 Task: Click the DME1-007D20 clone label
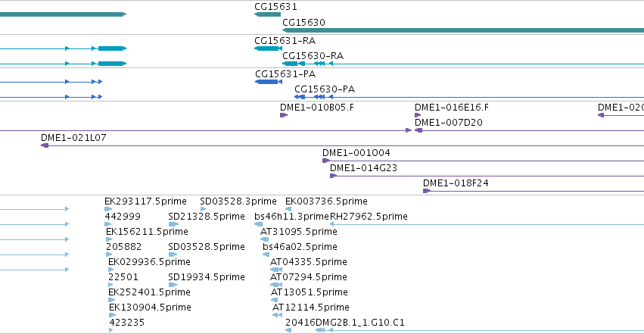(x=449, y=123)
